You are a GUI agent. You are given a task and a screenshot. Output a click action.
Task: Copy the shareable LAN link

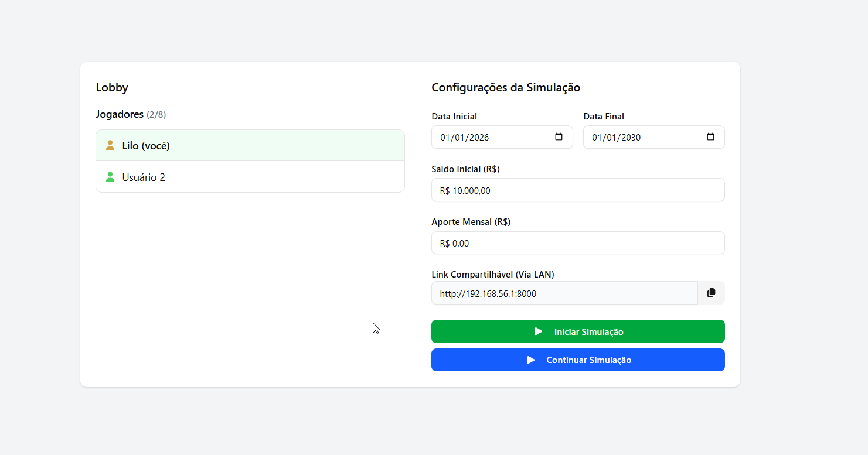tap(711, 293)
